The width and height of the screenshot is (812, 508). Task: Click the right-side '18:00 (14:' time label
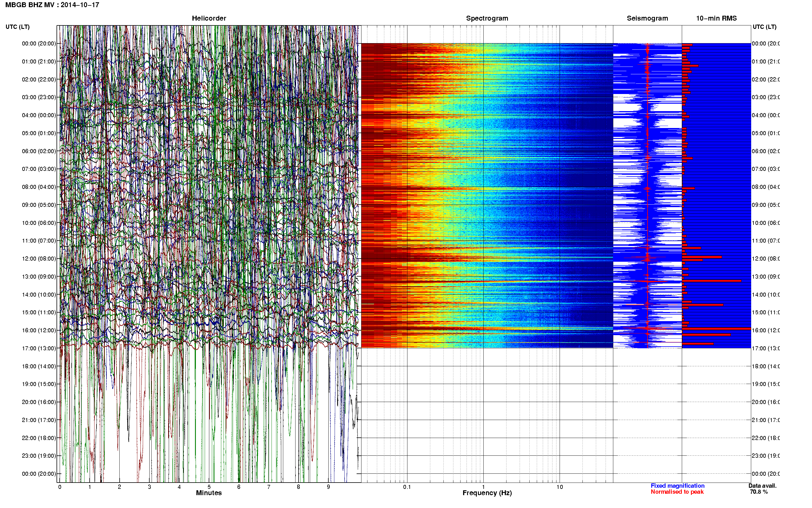[766, 366]
